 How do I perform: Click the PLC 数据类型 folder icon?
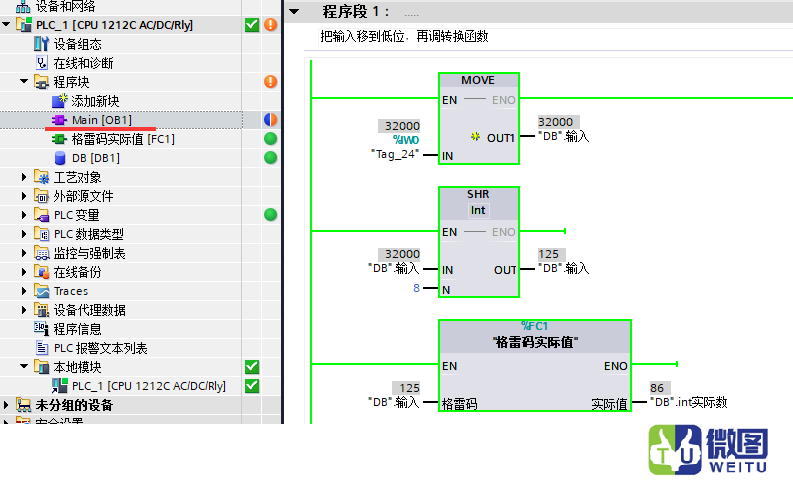(x=41, y=234)
